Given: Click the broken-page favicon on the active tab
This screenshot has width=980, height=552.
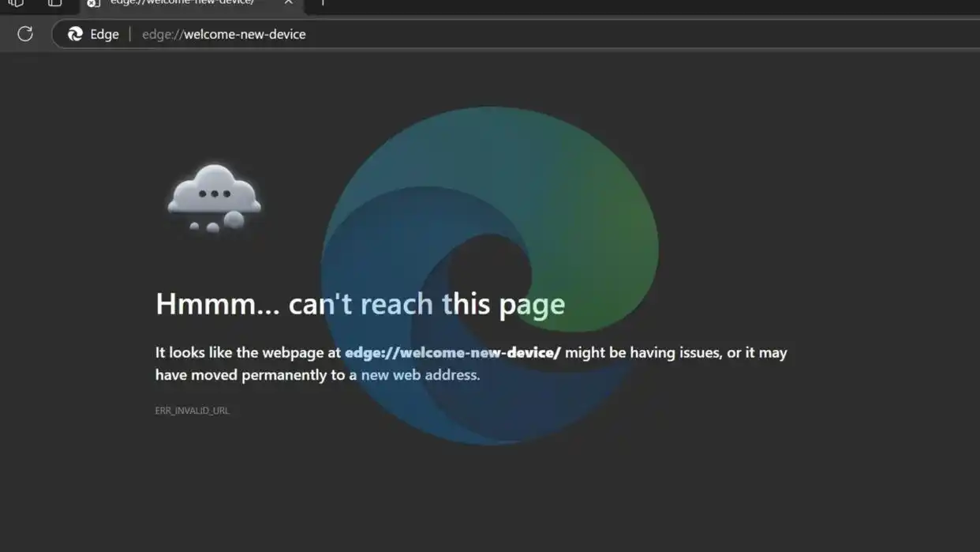Looking at the screenshot, I should click(93, 3).
